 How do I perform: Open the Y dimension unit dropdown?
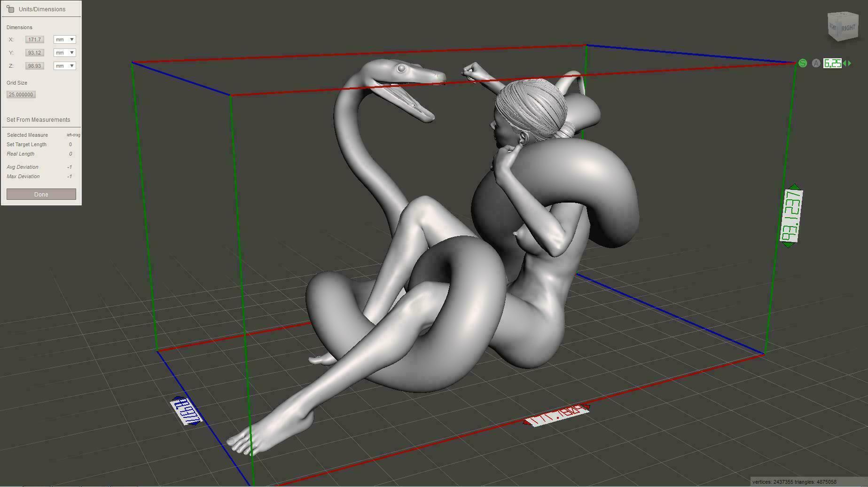[x=65, y=53]
